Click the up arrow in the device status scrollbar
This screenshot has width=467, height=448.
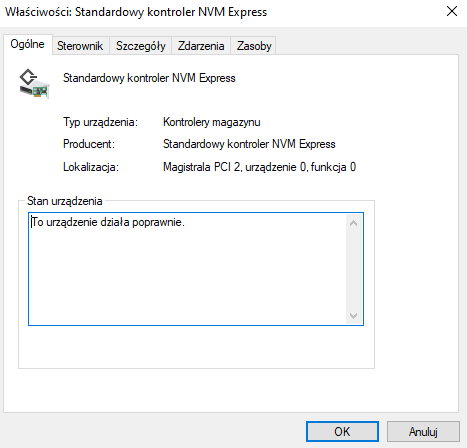click(x=354, y=223)
